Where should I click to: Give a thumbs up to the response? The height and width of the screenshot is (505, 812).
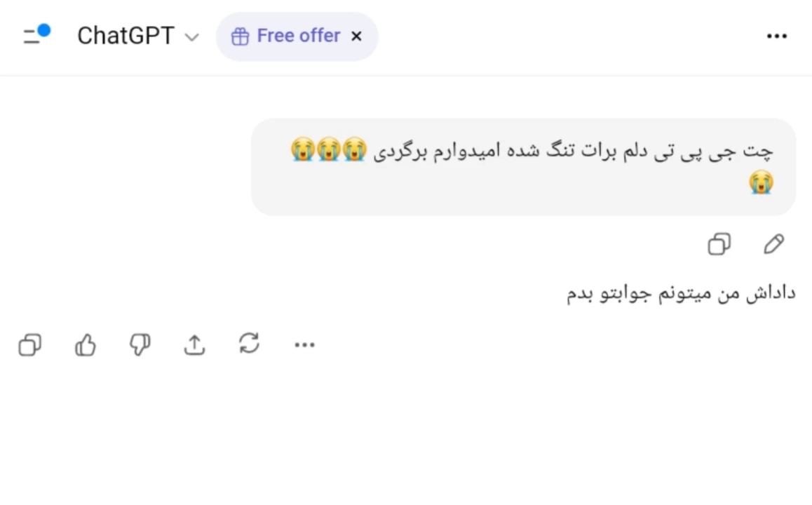click(85, 344)
